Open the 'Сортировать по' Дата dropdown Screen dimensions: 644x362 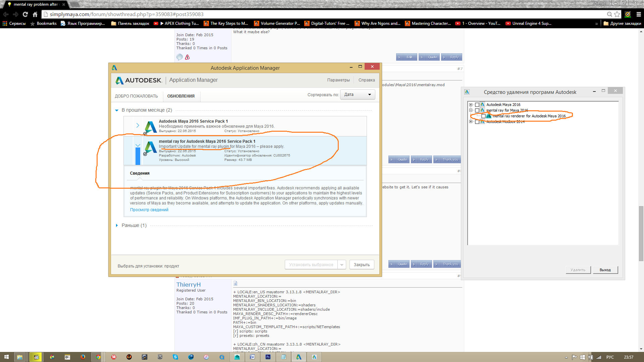pos(358,95)
